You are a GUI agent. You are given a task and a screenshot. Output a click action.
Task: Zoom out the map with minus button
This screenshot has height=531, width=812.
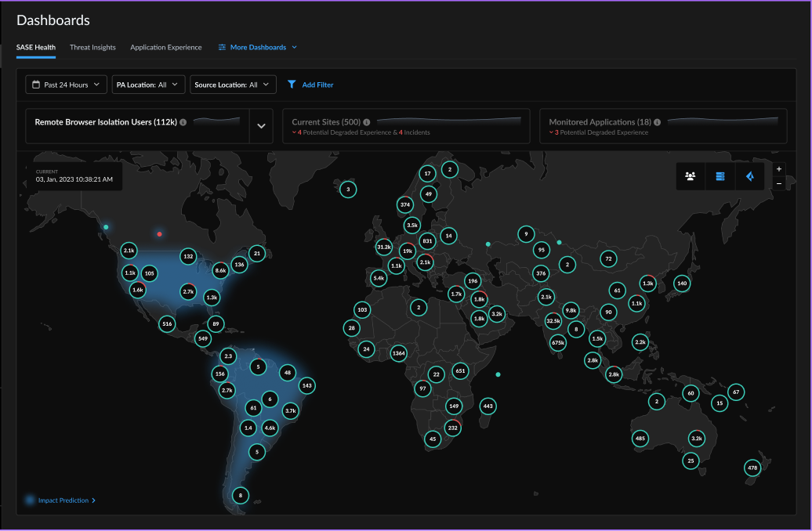point(778,183)
